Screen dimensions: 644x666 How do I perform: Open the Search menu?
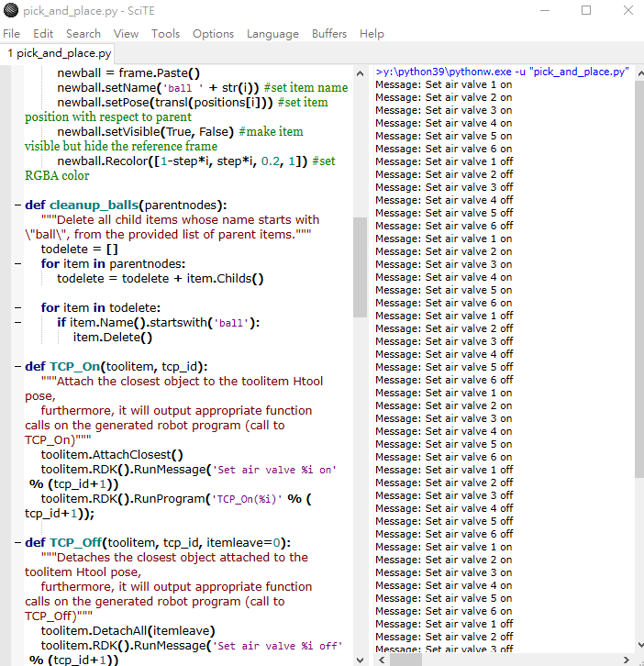click(83, 34)
